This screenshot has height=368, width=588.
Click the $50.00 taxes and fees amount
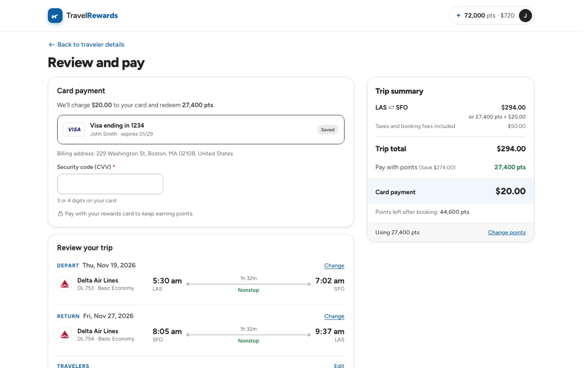click(516, 126)
